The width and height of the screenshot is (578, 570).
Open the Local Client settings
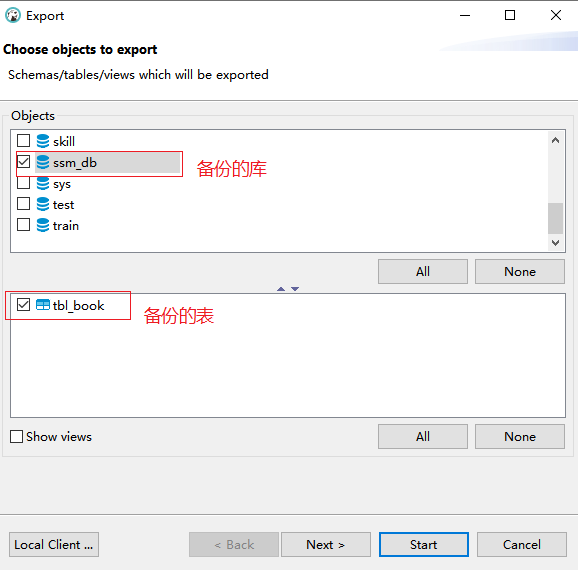tap(54, 545)
